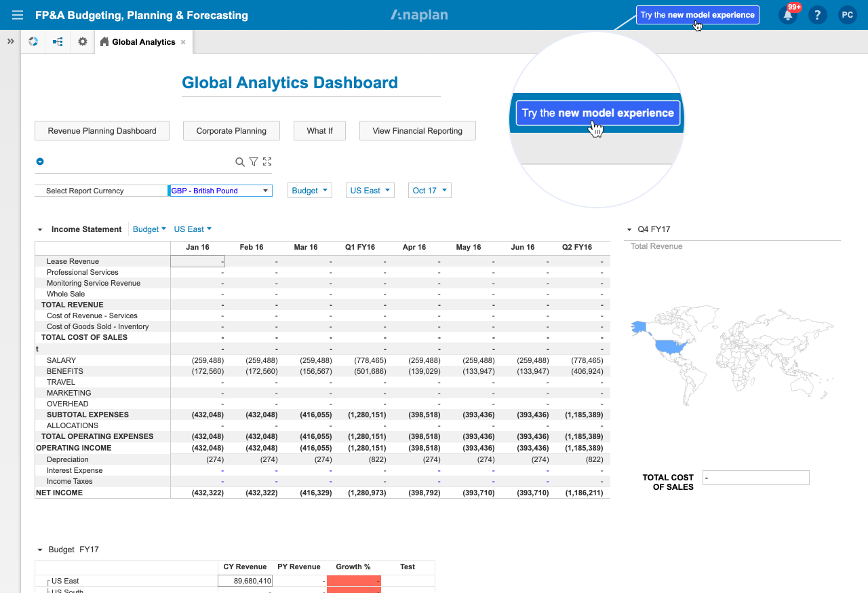Screen dimensions: 868x593
Task: Click the Anaplan logo
Action: (x=419, y=15)
